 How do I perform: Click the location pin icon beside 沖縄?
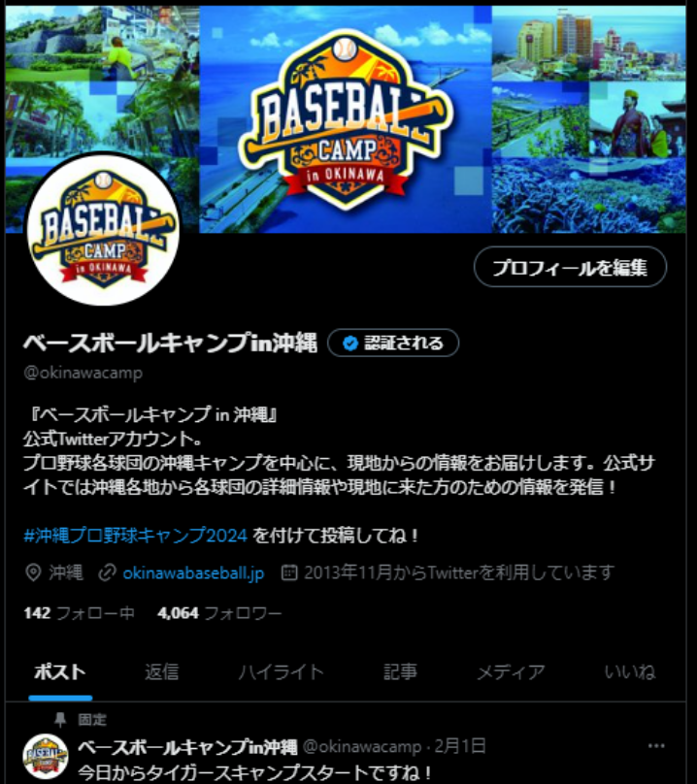pos(33,572)
